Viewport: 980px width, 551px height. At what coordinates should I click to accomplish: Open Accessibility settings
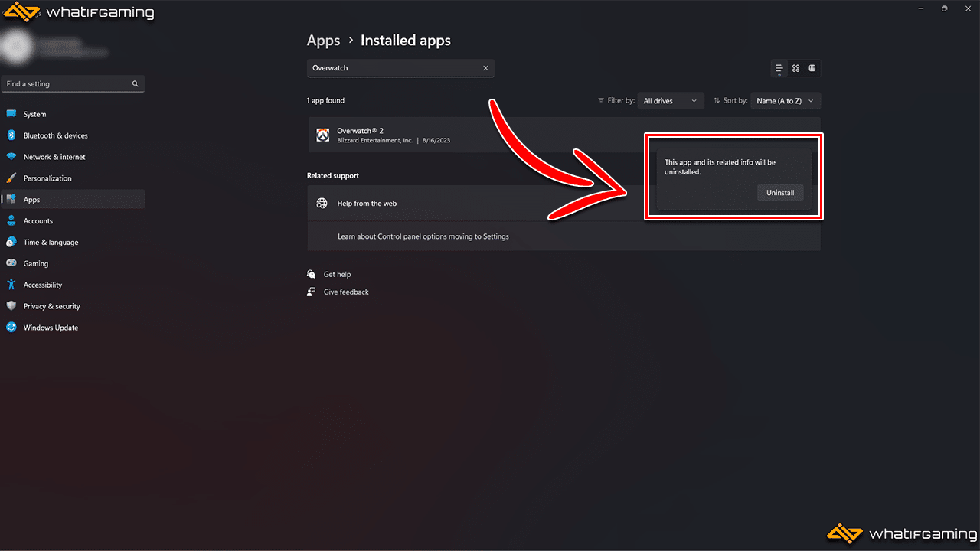(73, 285)
